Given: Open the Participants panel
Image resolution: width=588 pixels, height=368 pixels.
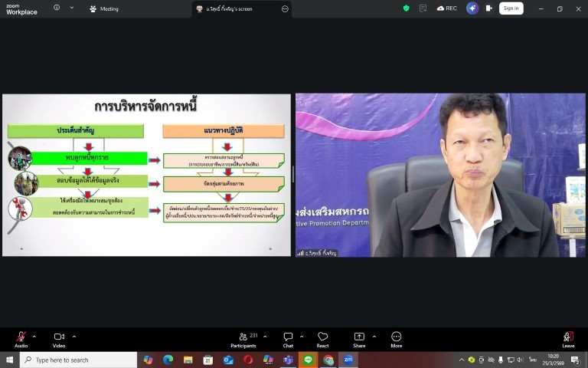Looking at the screenshot, I should point(243,337).
